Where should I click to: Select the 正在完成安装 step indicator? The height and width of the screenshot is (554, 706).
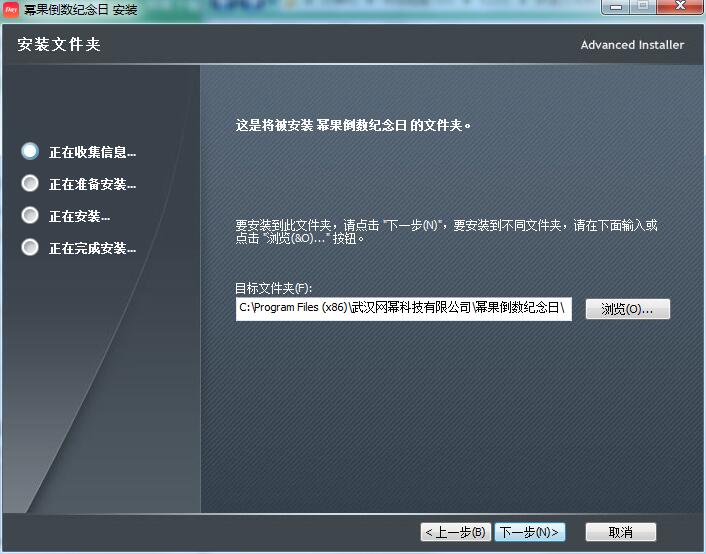(x=30, y=247)
